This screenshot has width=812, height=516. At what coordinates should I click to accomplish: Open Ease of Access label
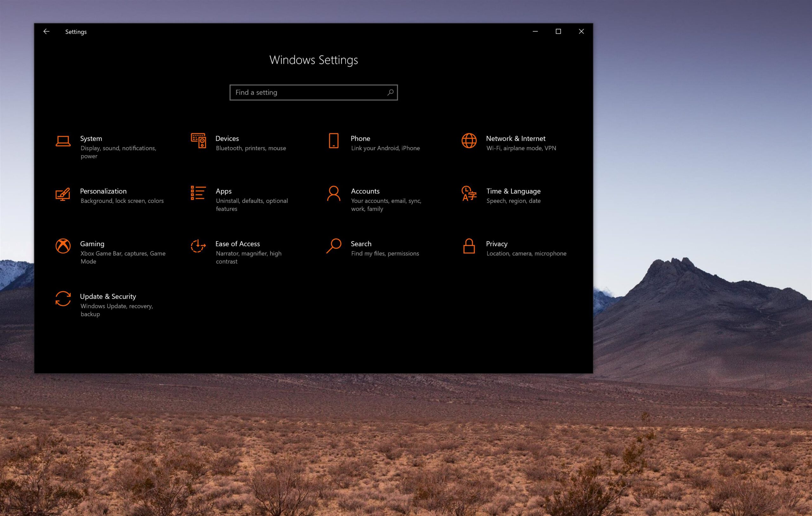pyautogui.click(x=237, y=244)
